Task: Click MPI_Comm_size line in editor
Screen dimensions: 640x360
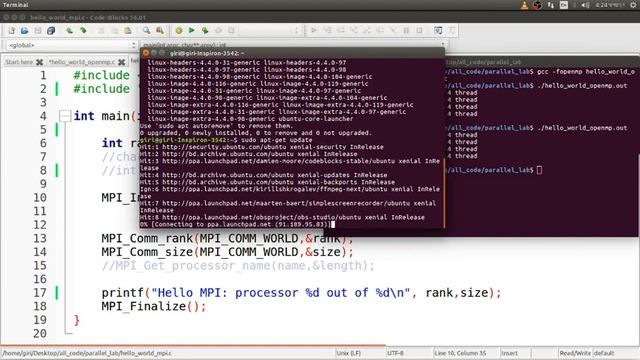Action: pyautogui.click(x=227, y=252)
